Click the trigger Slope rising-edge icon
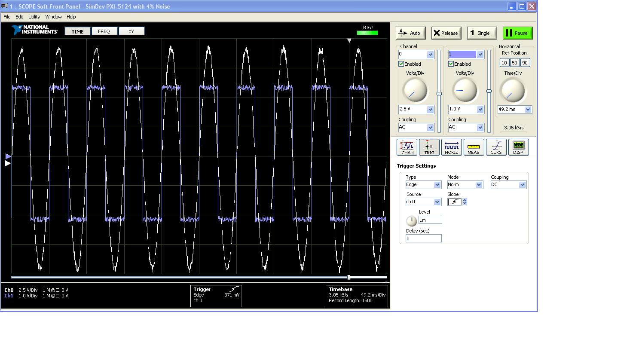Image resolution: width=642 pixels, height=364 pixels. click(455, 202)
